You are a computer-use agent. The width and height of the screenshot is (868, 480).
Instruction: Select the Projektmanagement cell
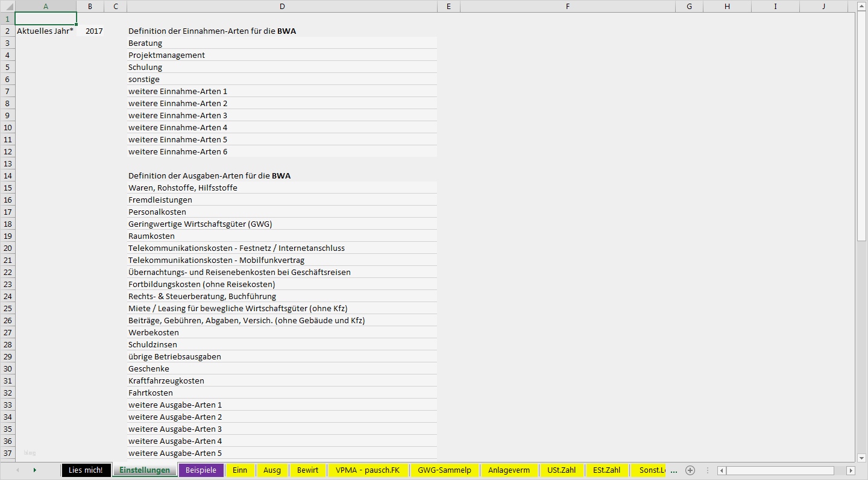pyautogui.click(x=282, y=55)
